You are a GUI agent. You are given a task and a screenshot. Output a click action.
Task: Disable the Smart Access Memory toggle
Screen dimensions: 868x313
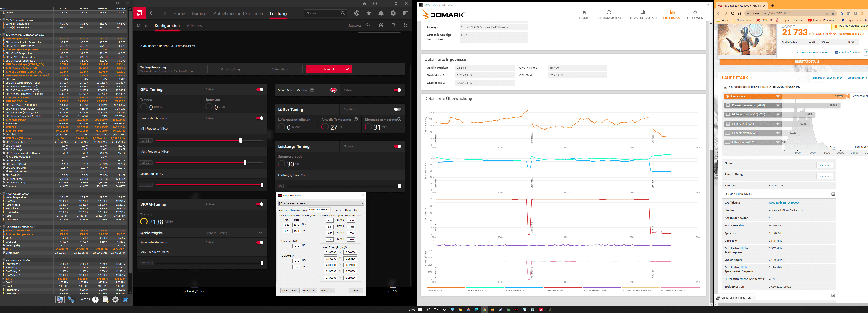click(398, 90)
